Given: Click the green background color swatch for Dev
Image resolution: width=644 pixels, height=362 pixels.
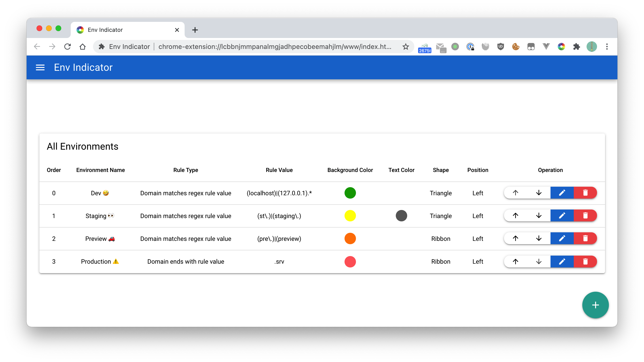Looking at the screenshot, I should click(x=350, y=193).
